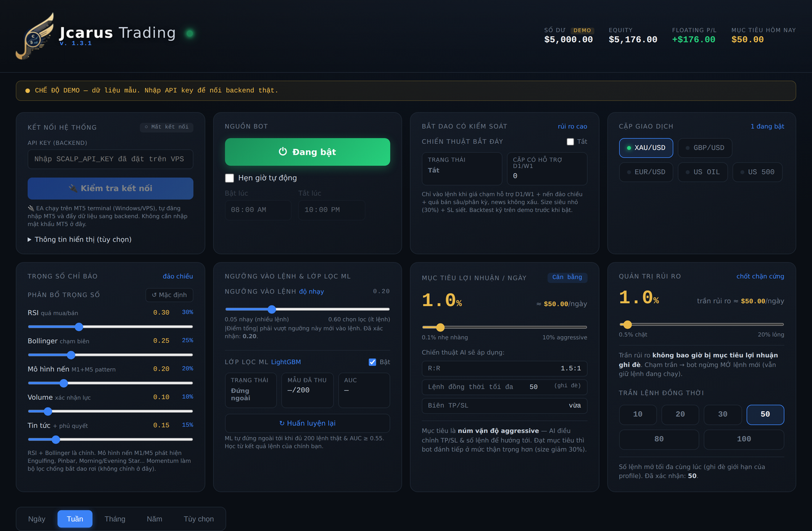812x531 pixels.
Task: Click the green status dot beside Trading
Action: (190, 33)
